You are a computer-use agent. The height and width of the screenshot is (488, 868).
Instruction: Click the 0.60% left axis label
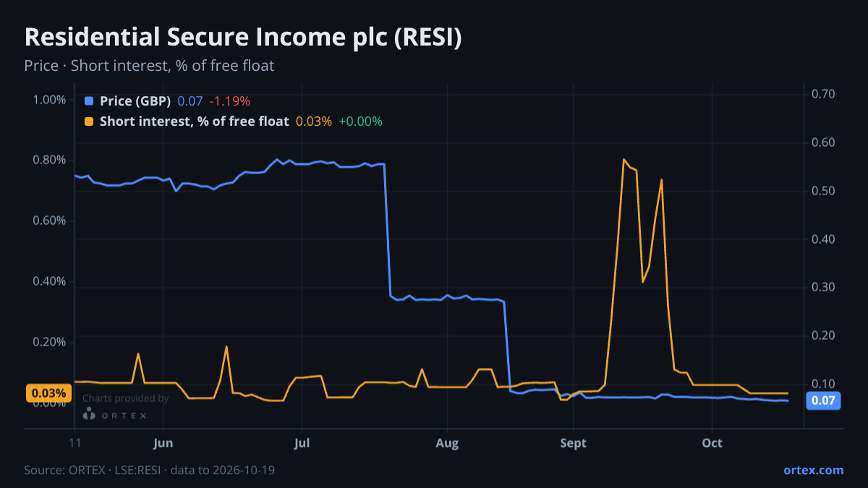pos(50,221)
